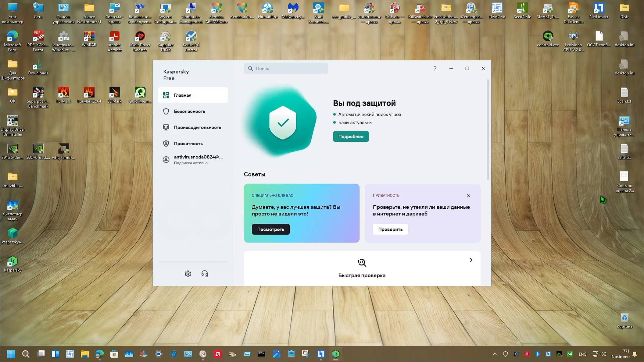Screen dimensions: 644x362
Task: Dismiss the Приватность advice card
Action: point(468,196)
